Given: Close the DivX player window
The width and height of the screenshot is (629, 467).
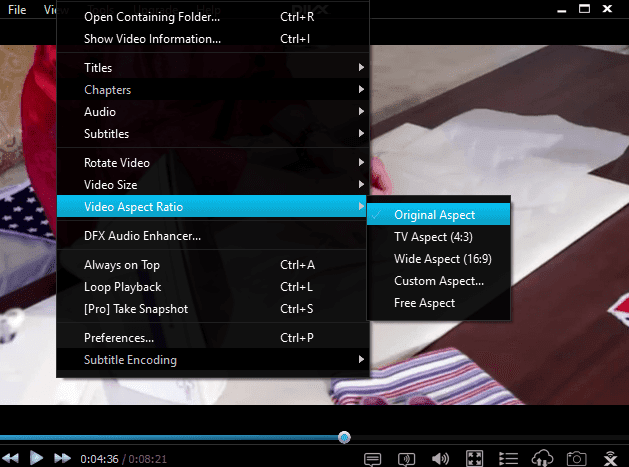Looking at the screenshot, I should tap(607, 8).
